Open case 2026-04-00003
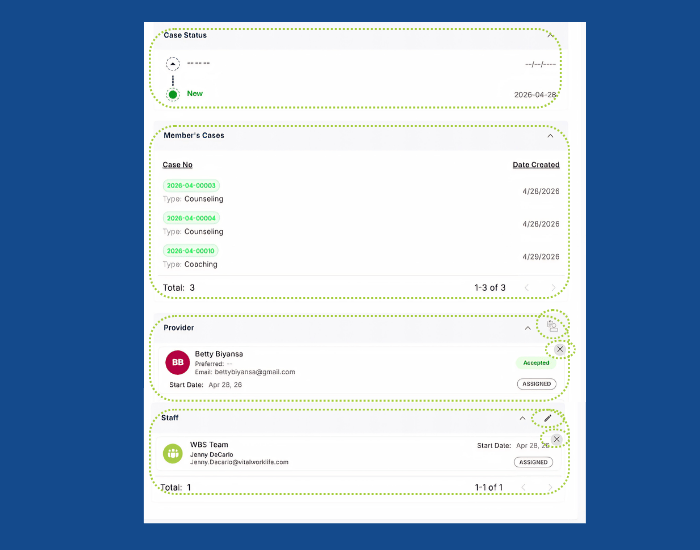The image size is (700, 550). [191, 185]
